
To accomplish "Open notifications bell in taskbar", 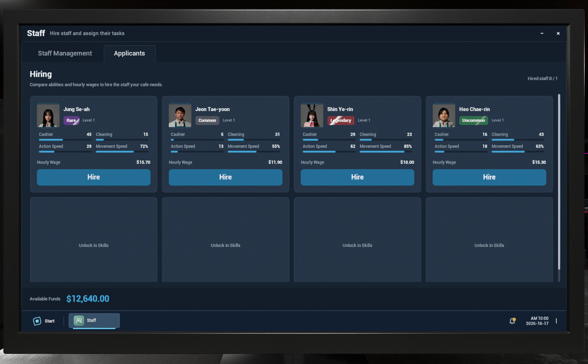I will [x=512, y=321].
